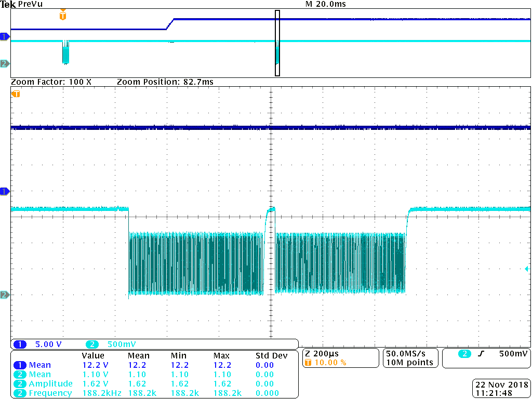The image size is (532, 399).
Task: Click the cyan trigger level arrow at right edge
Action: tap(527, 269)
